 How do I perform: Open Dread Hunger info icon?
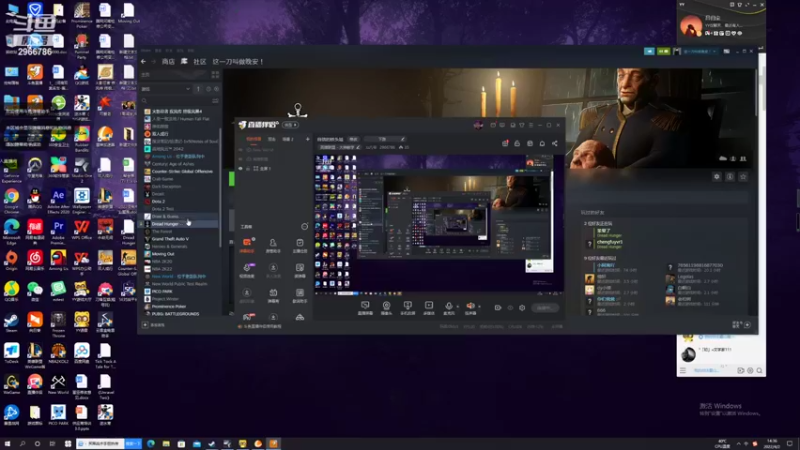(x=730, y=177)
